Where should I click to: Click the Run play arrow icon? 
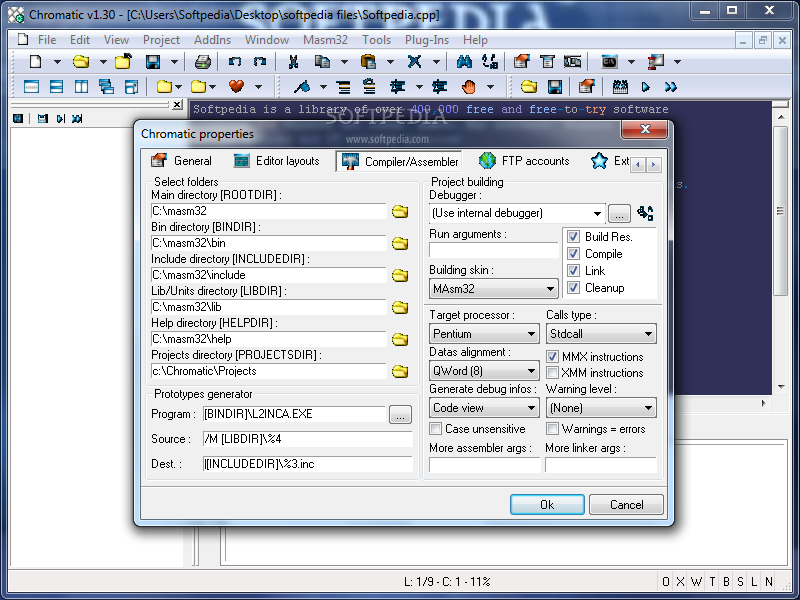(x=645, y=87)
